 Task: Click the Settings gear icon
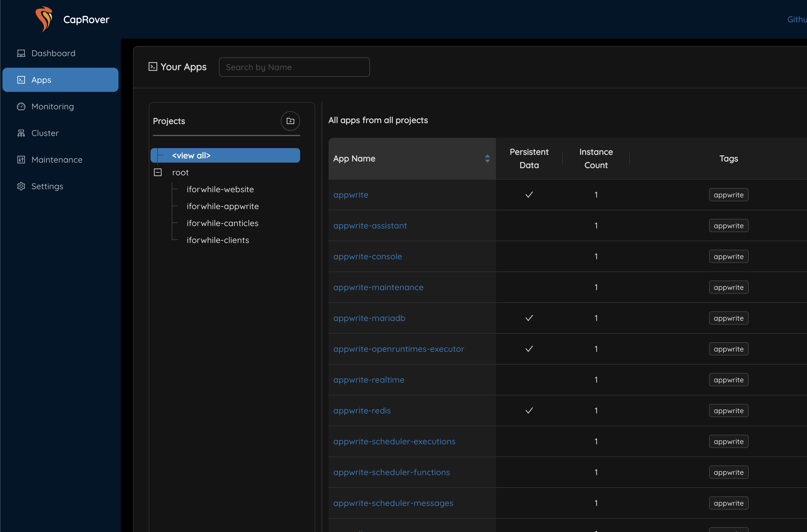21,186
